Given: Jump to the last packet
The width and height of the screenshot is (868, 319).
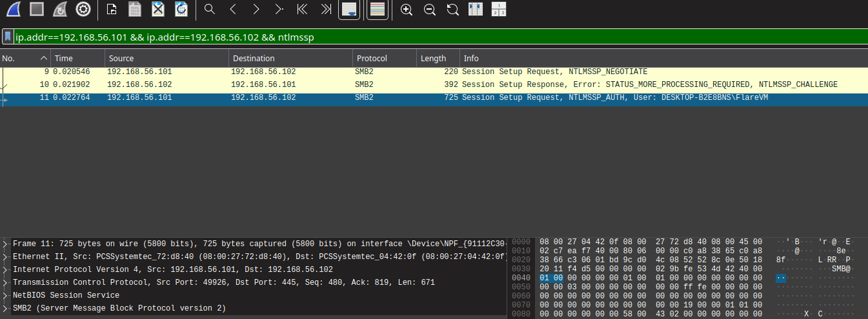Looking at the screenshot, I should pos(326,9).
